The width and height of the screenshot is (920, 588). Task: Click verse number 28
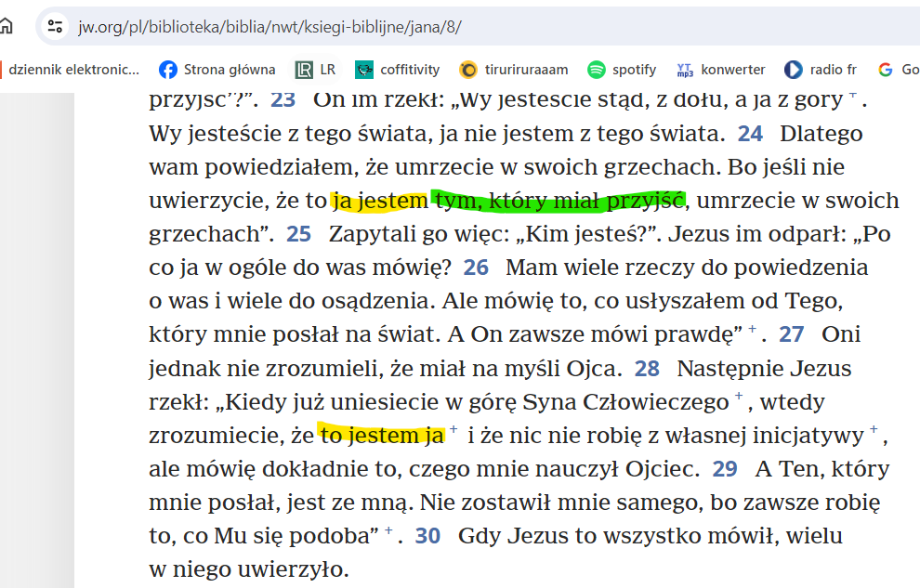[x=647, y=370]
